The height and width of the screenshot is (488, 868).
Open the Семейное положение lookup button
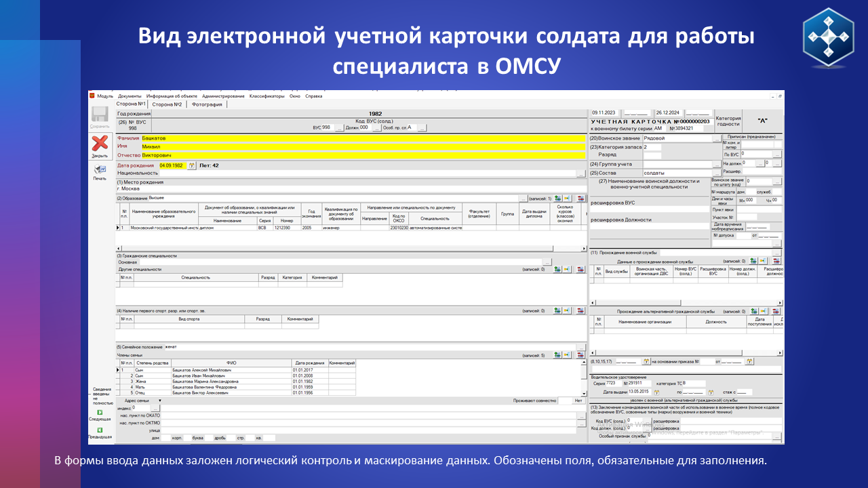coord(580,347)
